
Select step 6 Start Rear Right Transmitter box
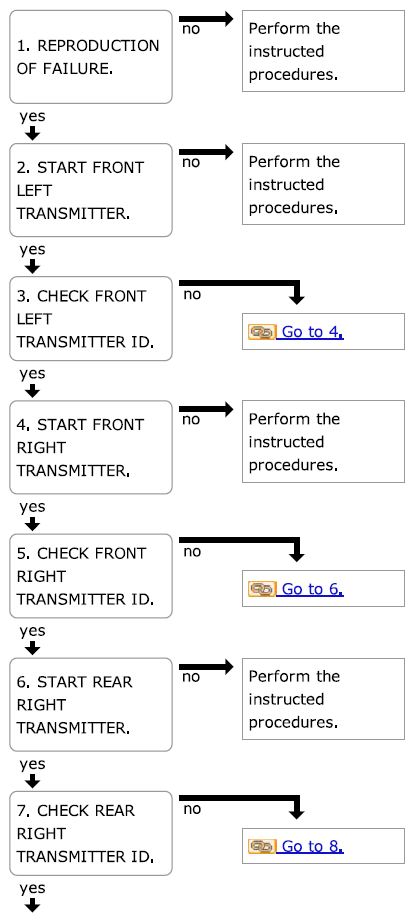[91, 705]
